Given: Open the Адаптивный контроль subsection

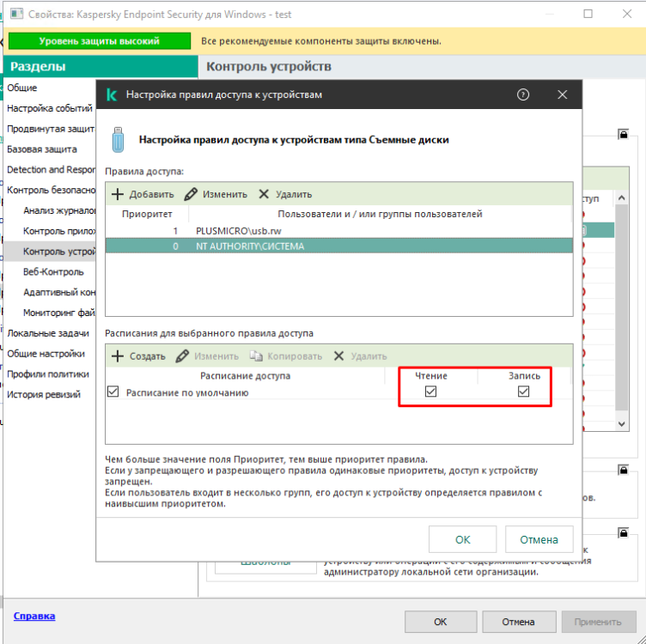Looking at the screenshot, I should tap(59, 292).
